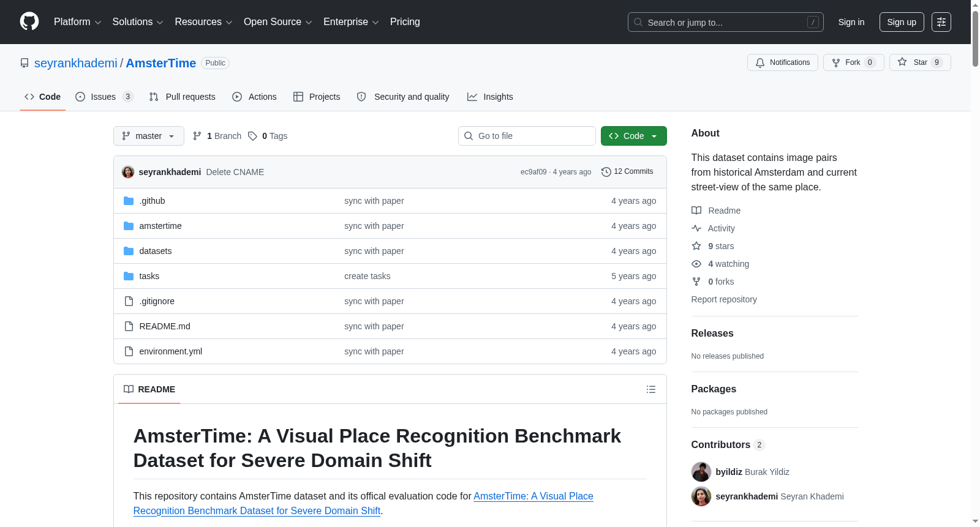Expand the Enterprise menu
The width and height of the screenshot is (980, 527).
point(351,22)
